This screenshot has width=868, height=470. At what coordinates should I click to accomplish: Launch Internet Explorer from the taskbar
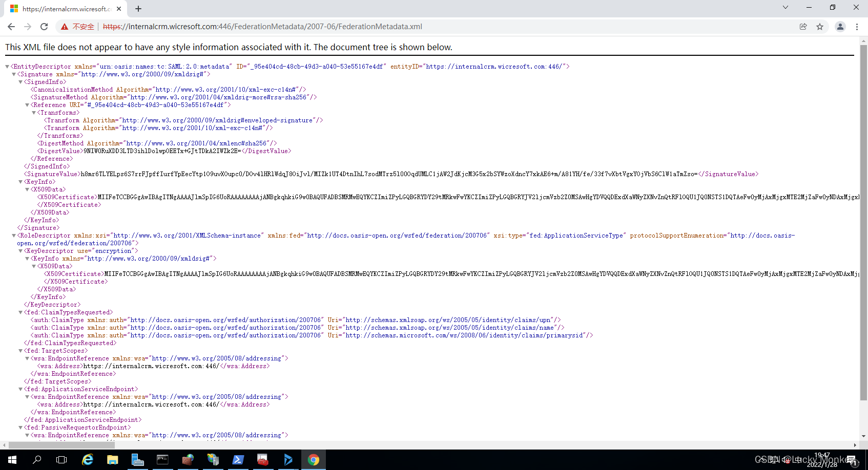88,460
